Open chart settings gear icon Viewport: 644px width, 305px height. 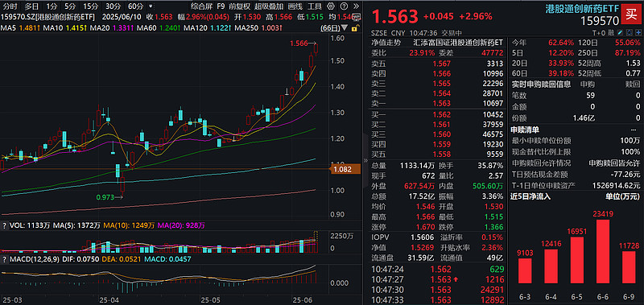point(331,6)
